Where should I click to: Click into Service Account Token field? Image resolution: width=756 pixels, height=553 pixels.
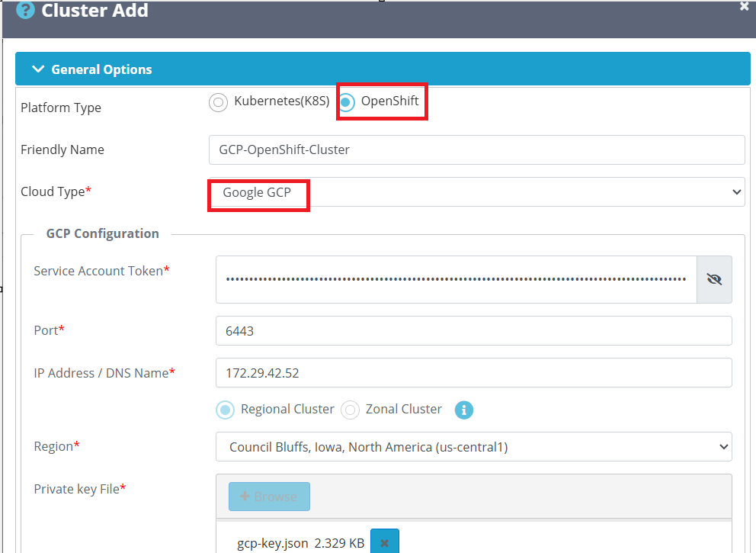point(456,279)
